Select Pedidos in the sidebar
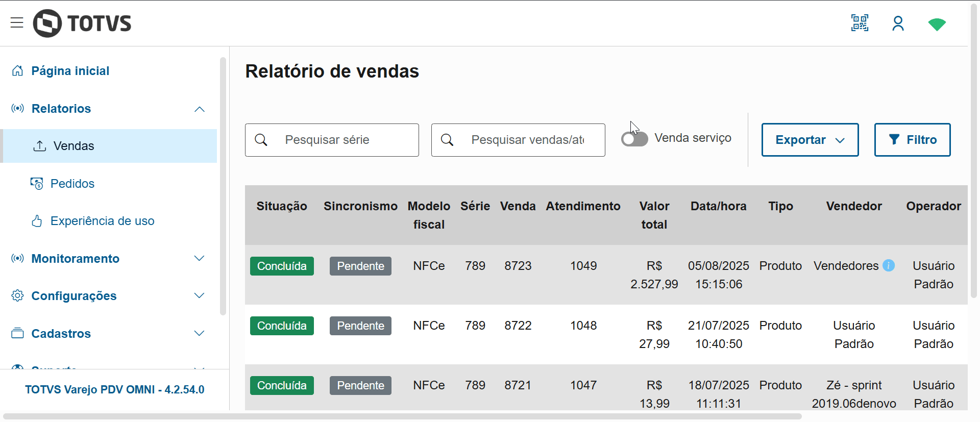Viewport: 980px width, 422px height. point(72,184)
